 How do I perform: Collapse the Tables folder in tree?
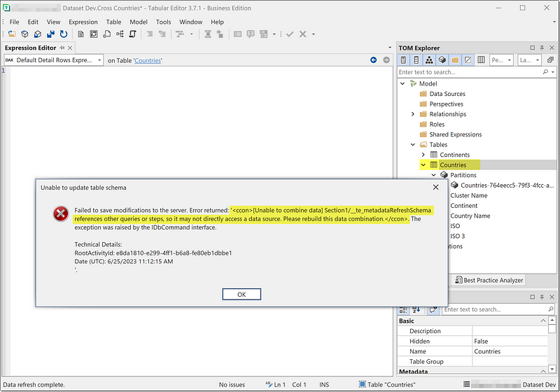point(413,145)
